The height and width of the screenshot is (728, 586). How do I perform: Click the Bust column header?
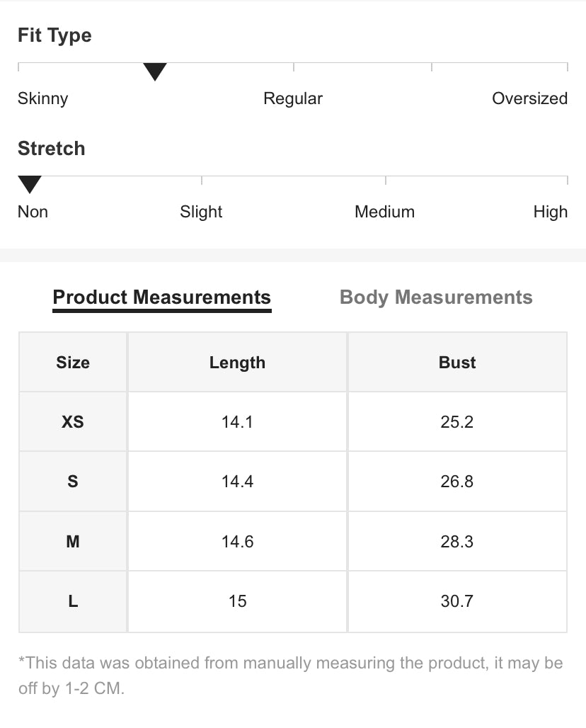pyautogui.click(x=457, y=363)
